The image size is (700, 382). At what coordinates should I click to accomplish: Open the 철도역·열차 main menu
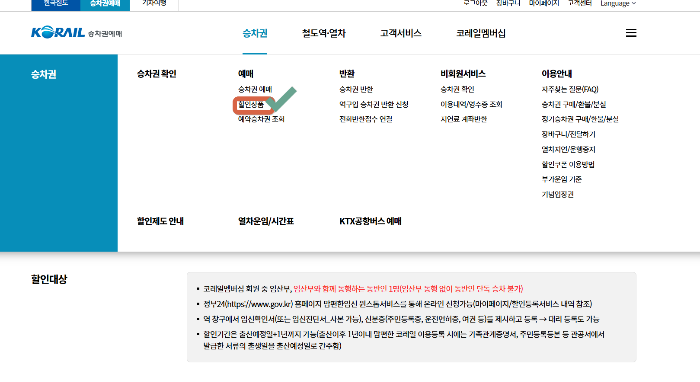(x=324, y=33)
